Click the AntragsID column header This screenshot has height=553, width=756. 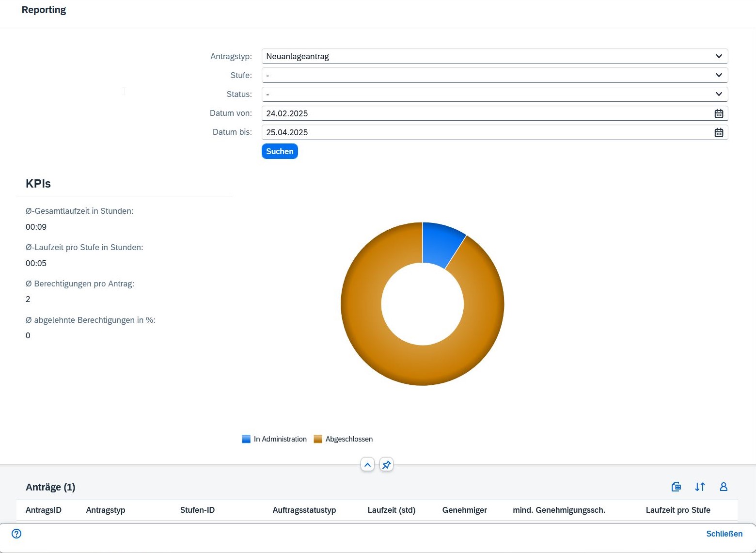(44, 510)
